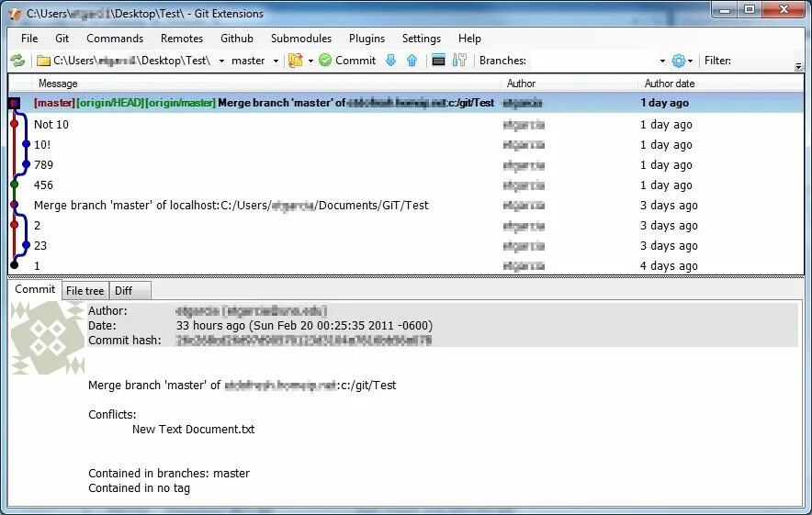Click the blurred commit hash value
Screen dimensions: 812x515
304,340
